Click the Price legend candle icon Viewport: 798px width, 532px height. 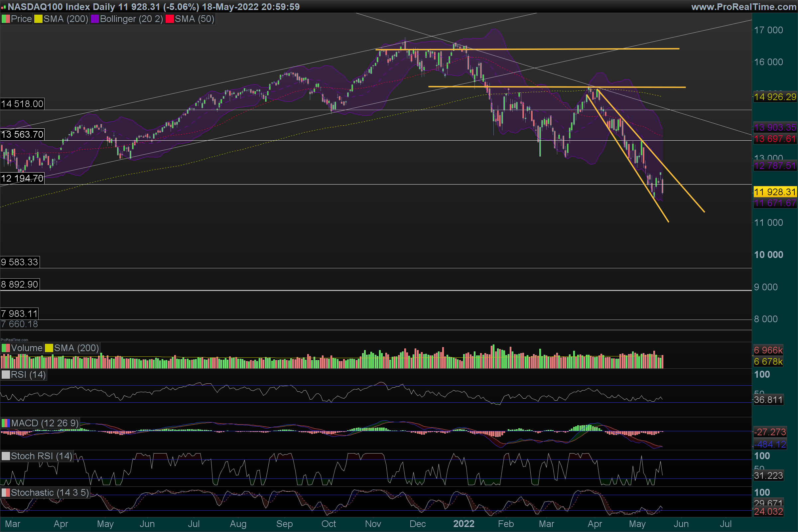[x=6, y=19]
